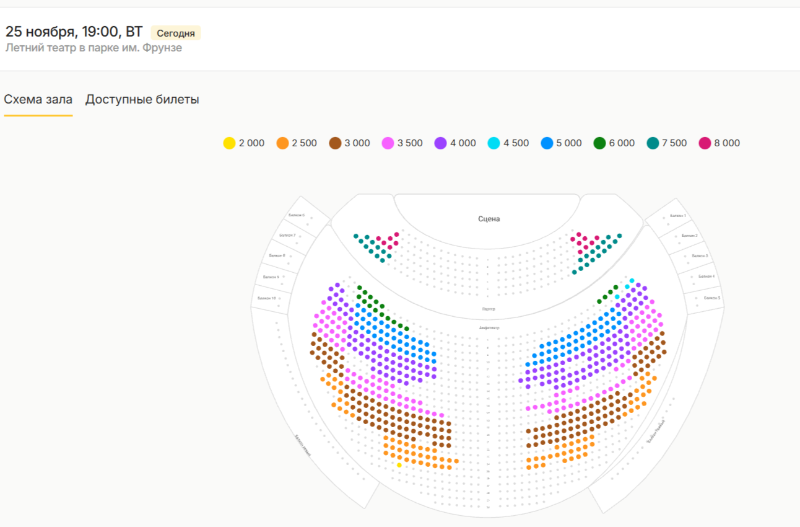Image resolution: width=800 pixels, height=527 pixels.
Task: Select the pink 3 500 price legend
Action: 389,143
